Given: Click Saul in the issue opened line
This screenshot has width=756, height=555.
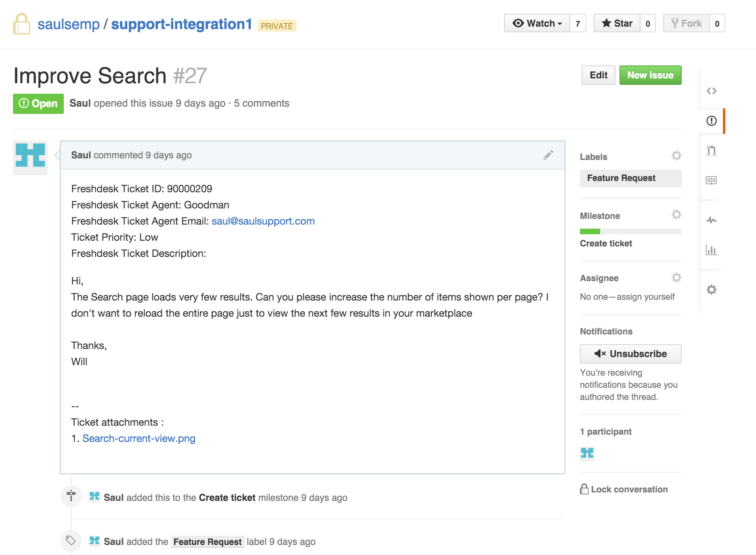Looking at the screenshot, I should [80, 103].
